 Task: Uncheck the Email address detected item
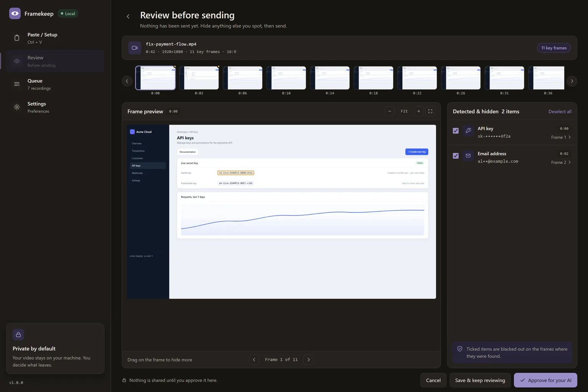pos(456,156)
